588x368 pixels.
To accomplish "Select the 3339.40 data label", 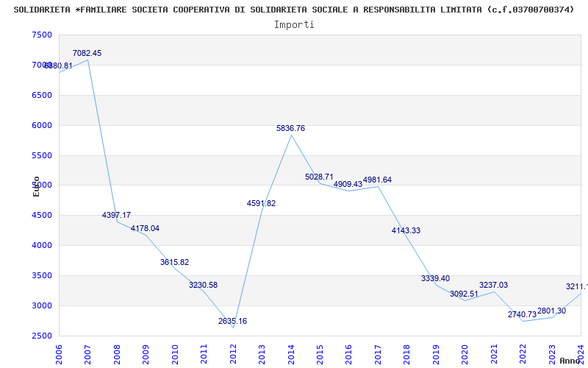I will pyautogui.click(x=435, y=279).
